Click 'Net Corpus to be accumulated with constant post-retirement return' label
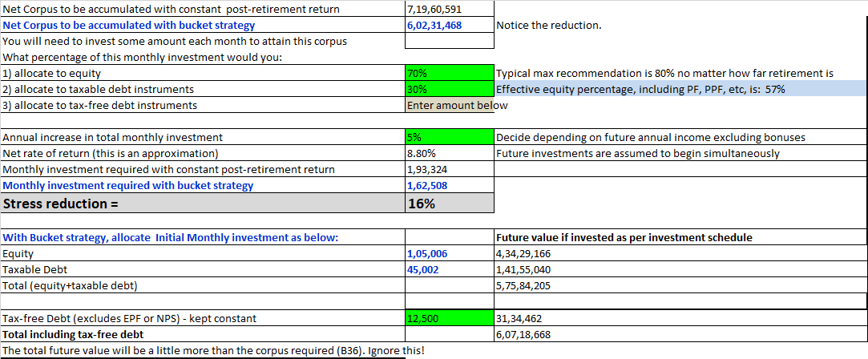The height and width of the screenshot is (359, 868). (x=172, y=10)
